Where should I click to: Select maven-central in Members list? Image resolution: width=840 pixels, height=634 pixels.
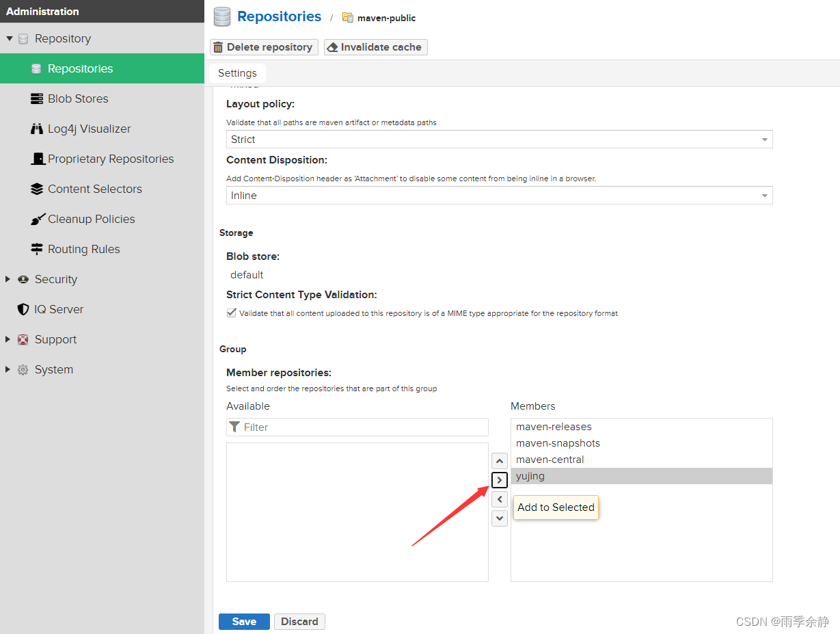pos(550,460)
